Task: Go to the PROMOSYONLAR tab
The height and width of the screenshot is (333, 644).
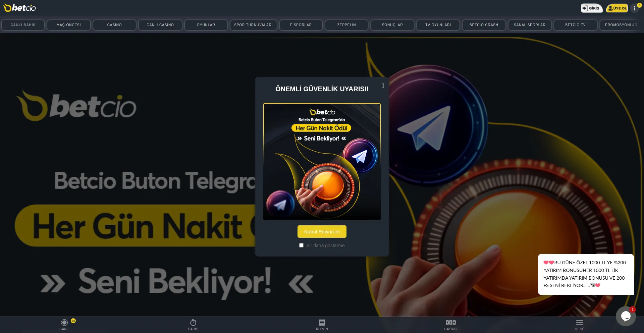Action: tap(621, 25)
